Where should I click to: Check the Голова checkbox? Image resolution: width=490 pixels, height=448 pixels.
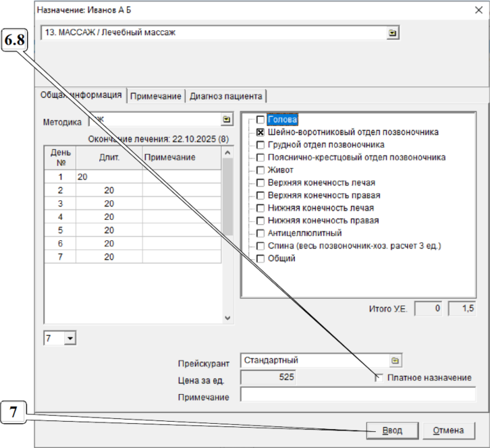[261, 120]
